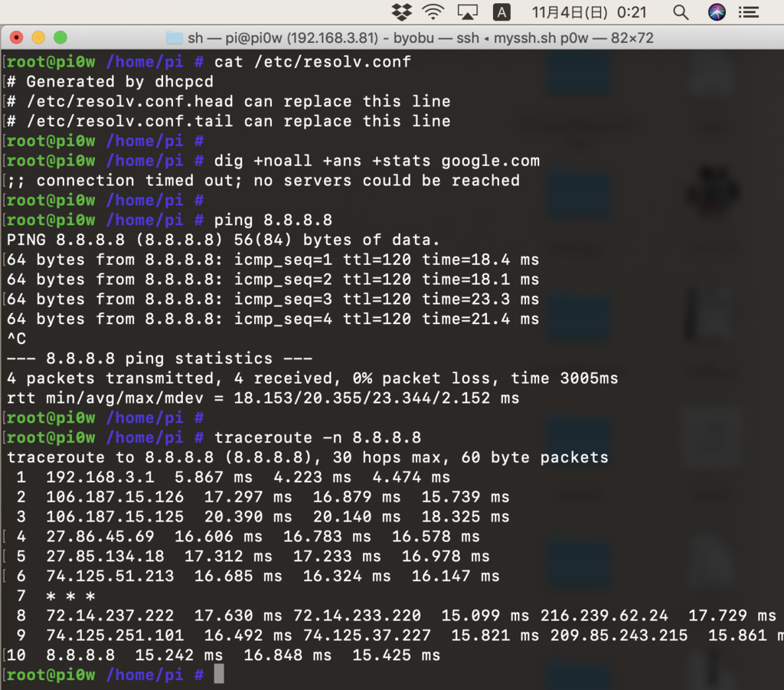Click the '^C' interrupt line
784x690 pixels.
point(17,339)
